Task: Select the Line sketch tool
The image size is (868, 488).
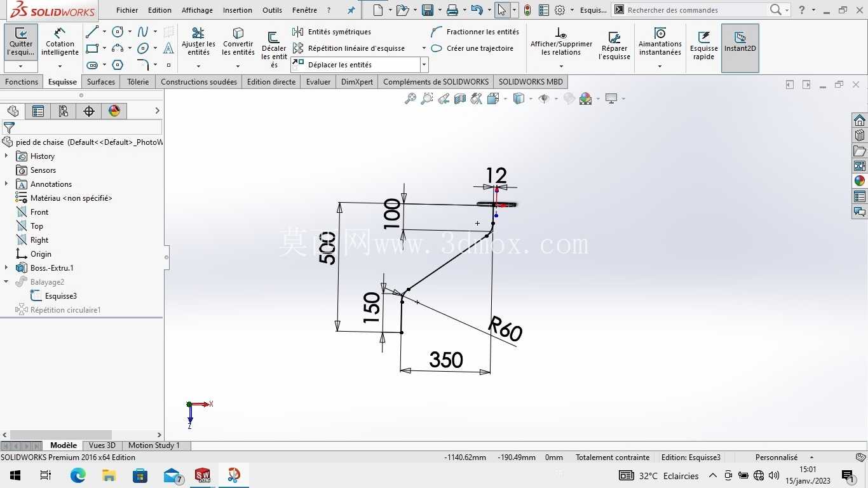Action: coord(92,32)
